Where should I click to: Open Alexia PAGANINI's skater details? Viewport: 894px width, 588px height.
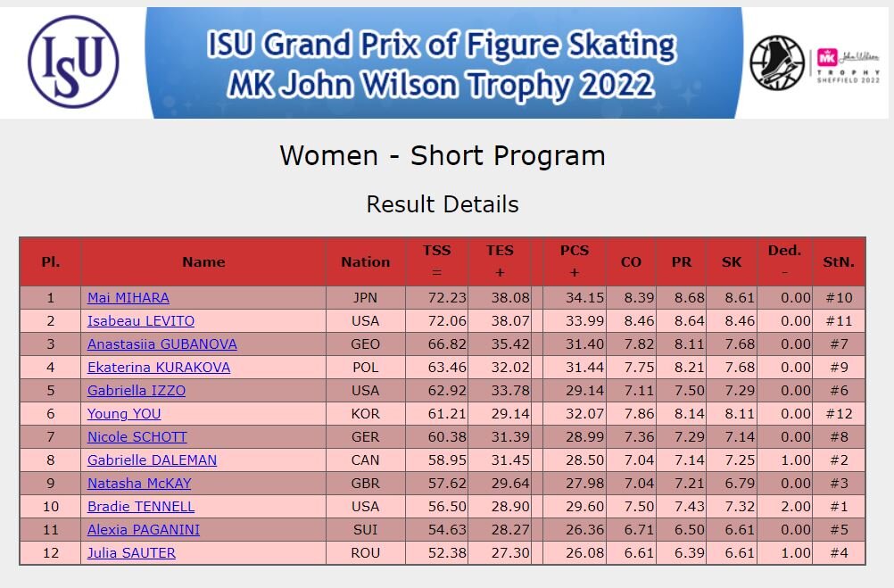click(143, 530)
